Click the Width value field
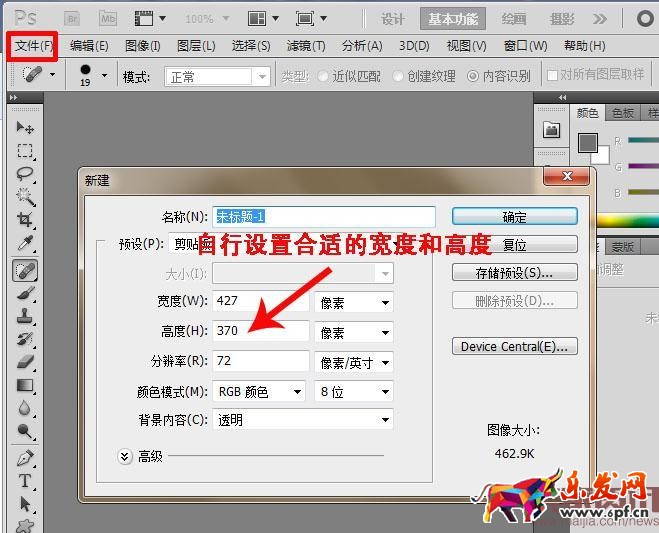 point(261,301)
